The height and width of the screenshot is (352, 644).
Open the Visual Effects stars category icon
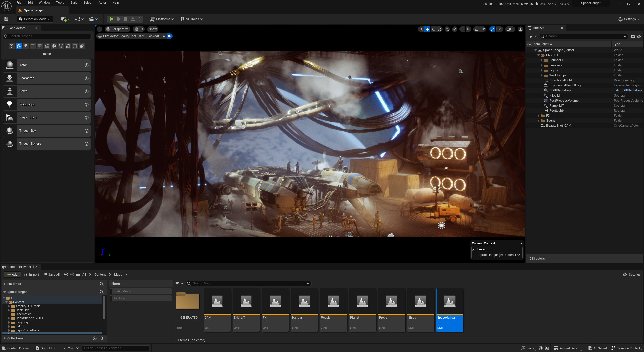tap(61, 46)
